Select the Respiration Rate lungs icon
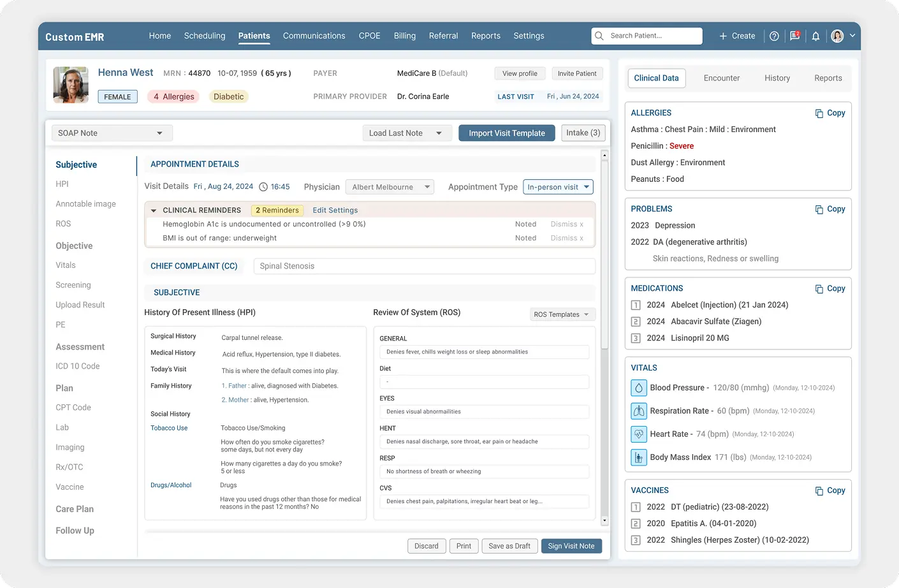The height and width of the screenshot is (588, 899). pos(638,411)
